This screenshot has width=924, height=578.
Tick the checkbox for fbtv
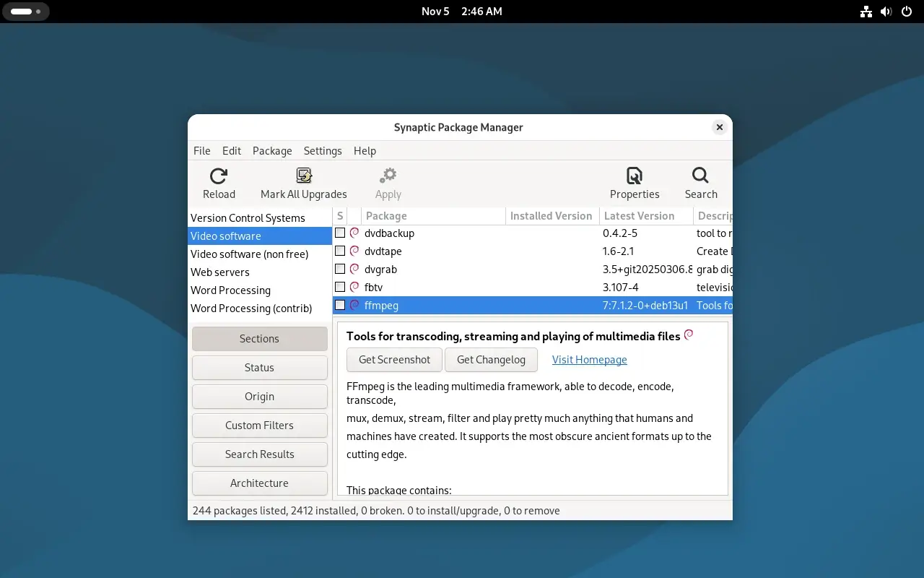tap(340, 287)
